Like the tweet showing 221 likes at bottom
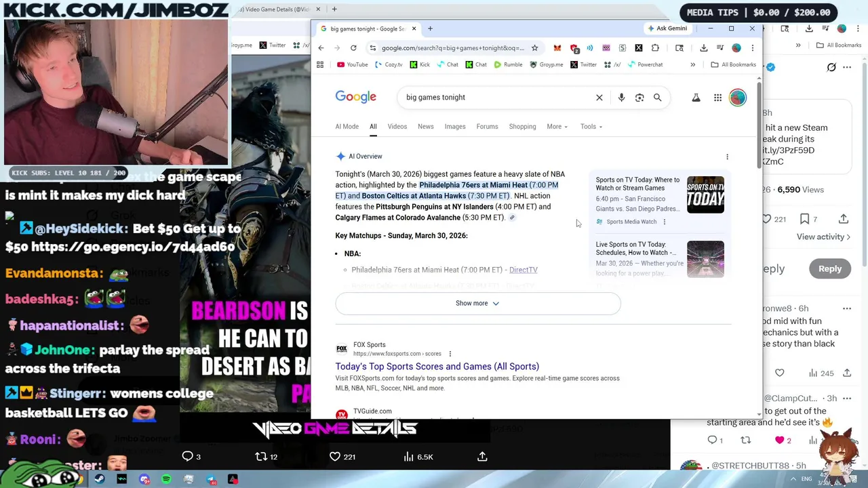868x488 pixels. (335, 457)
